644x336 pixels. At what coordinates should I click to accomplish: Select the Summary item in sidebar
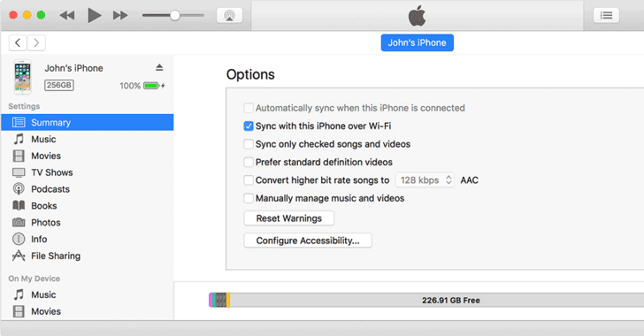(87, 122)
